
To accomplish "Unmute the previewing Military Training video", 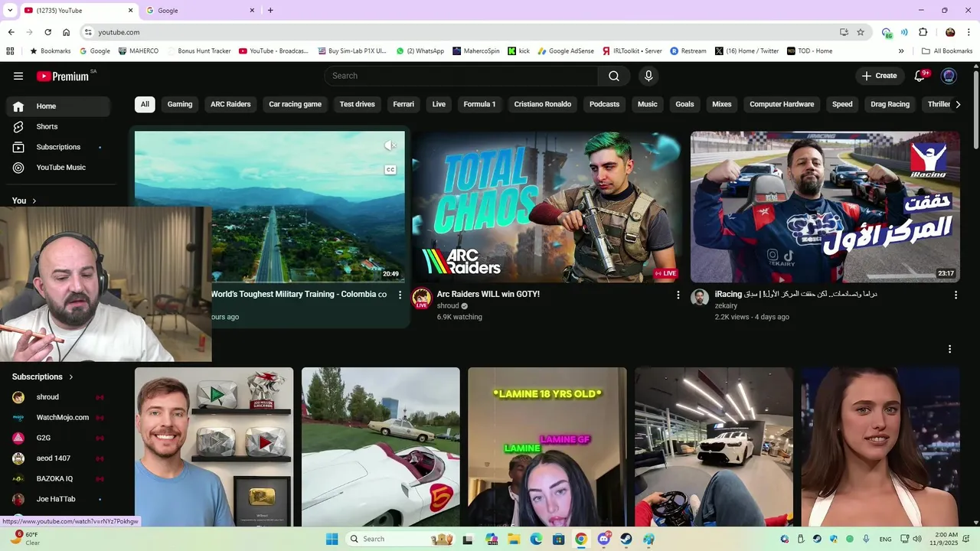I will point(390,145).
